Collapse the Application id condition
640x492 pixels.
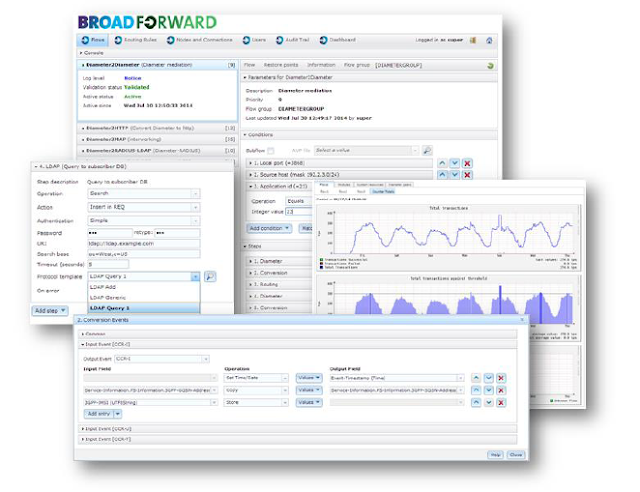click(x=280, y=186)
